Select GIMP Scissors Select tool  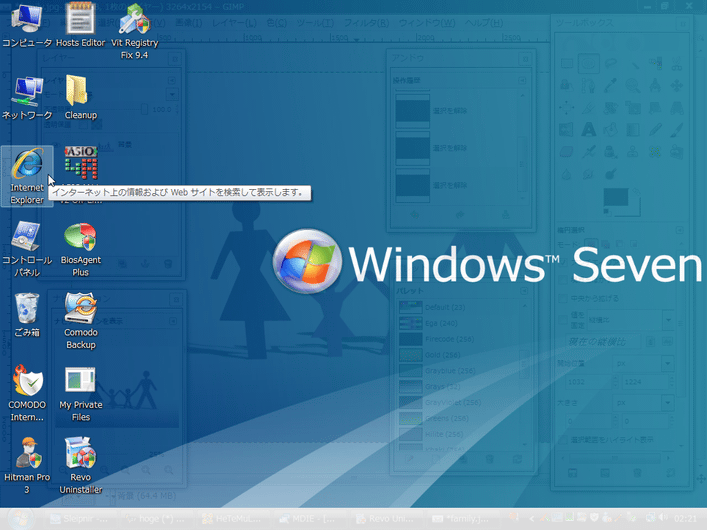click(676, 64)
